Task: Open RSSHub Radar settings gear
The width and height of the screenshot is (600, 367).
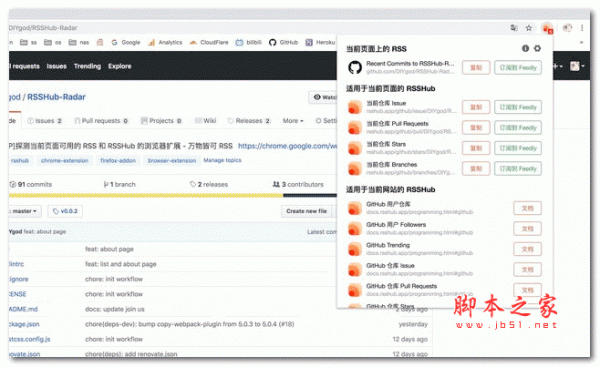Action: 537,48
